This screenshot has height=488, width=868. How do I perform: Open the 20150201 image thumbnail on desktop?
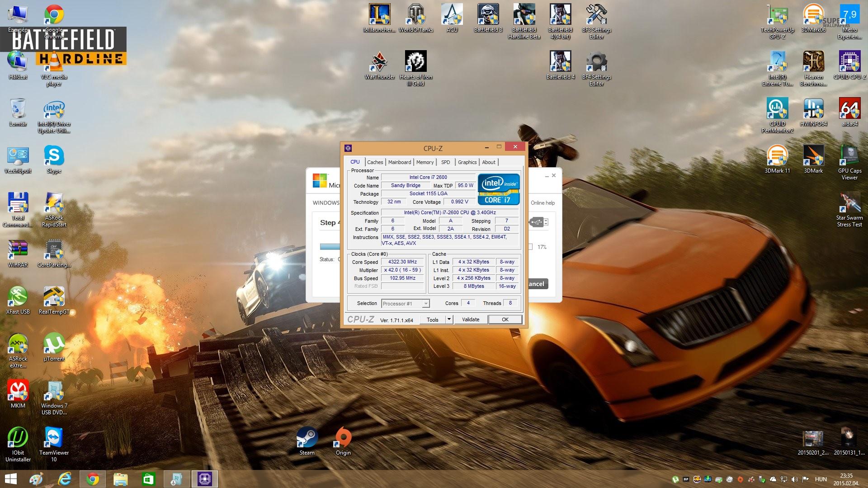click(813, 441)
